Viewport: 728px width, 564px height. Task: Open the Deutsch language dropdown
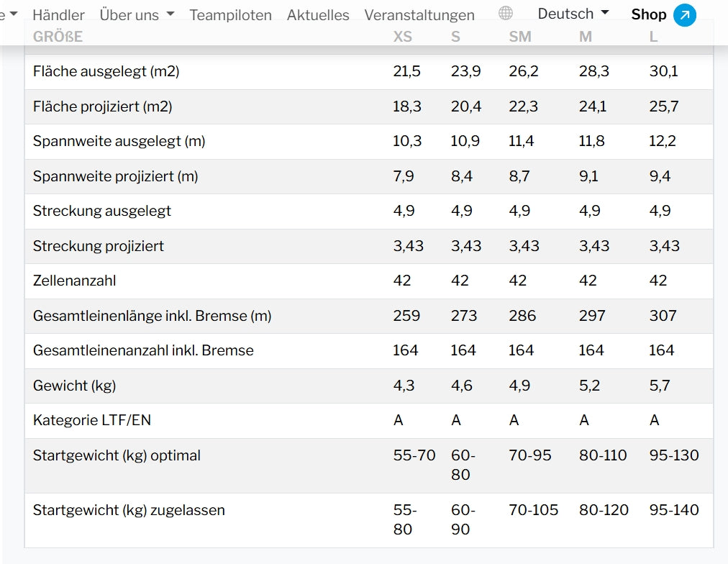(x=573, y=13)
